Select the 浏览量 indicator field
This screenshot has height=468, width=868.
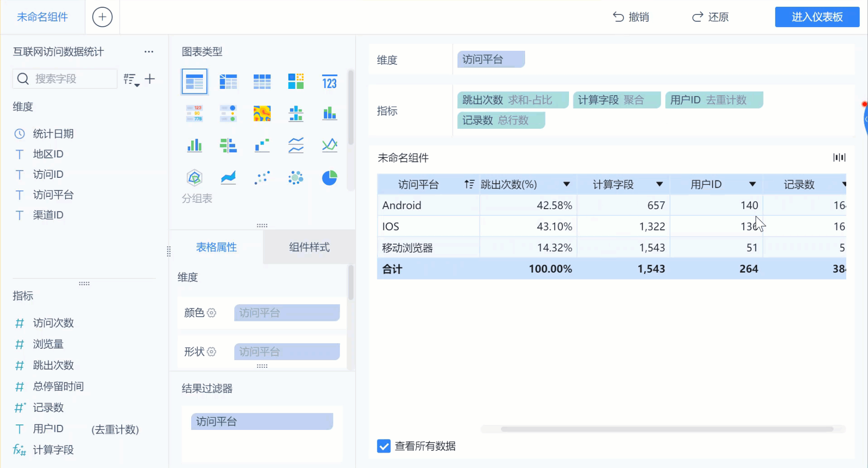coord(48,344)
